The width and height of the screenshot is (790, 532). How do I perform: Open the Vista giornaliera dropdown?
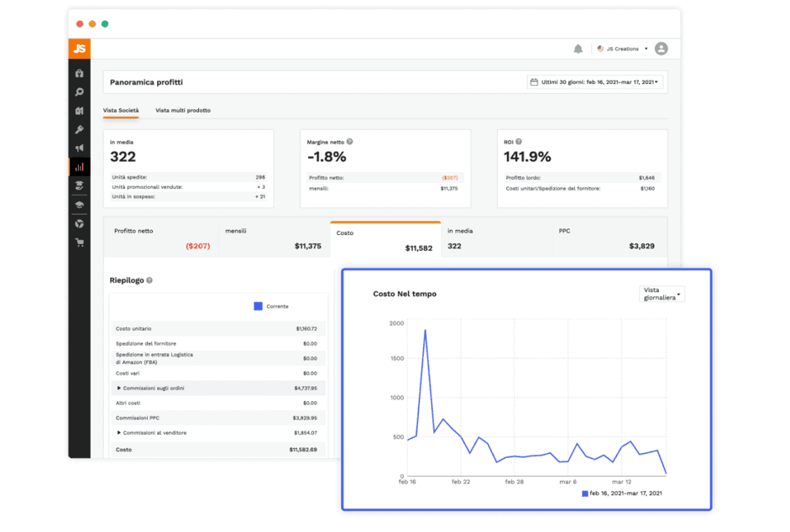click(x=662, y=294)
